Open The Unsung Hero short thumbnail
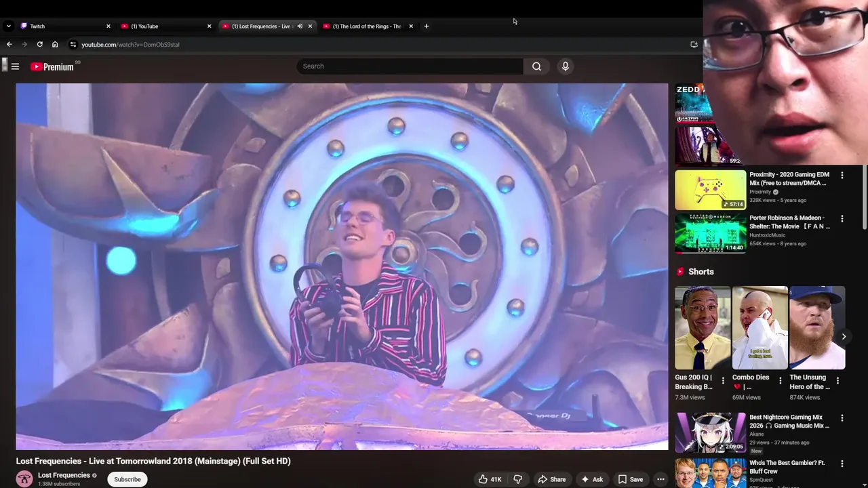The height and width of the screenshot is (488, 868). click(x=817, y=328)
